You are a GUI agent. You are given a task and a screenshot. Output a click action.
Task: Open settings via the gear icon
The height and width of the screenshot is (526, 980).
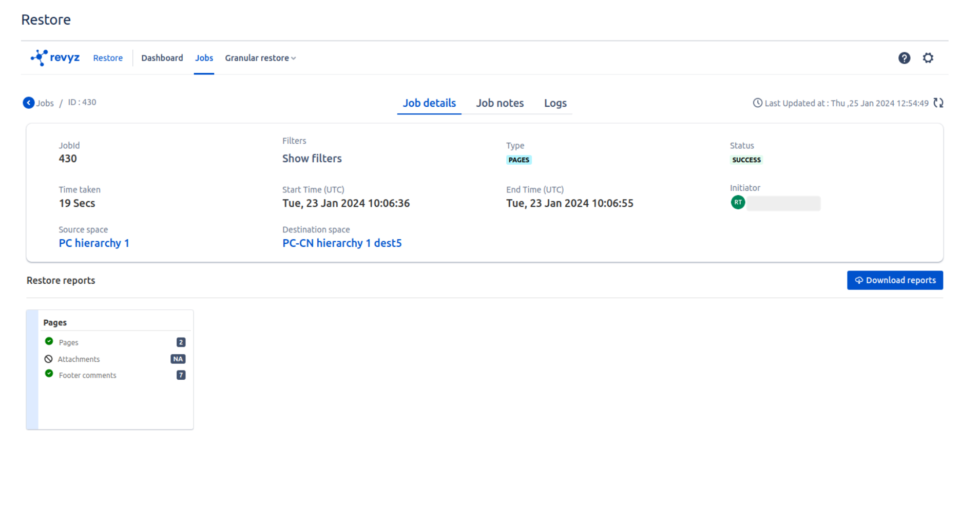click(928, 58)
